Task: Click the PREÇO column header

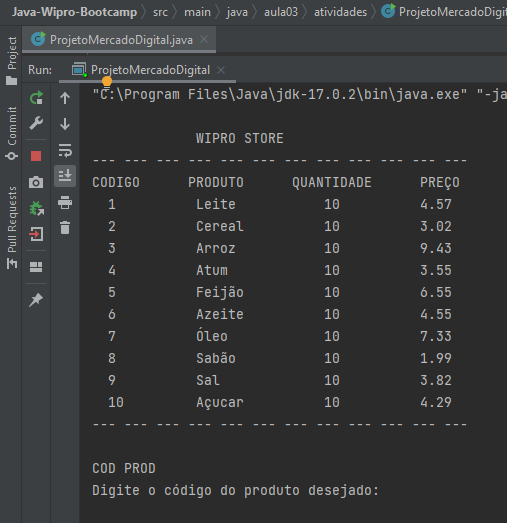Action: pos(440,183)
